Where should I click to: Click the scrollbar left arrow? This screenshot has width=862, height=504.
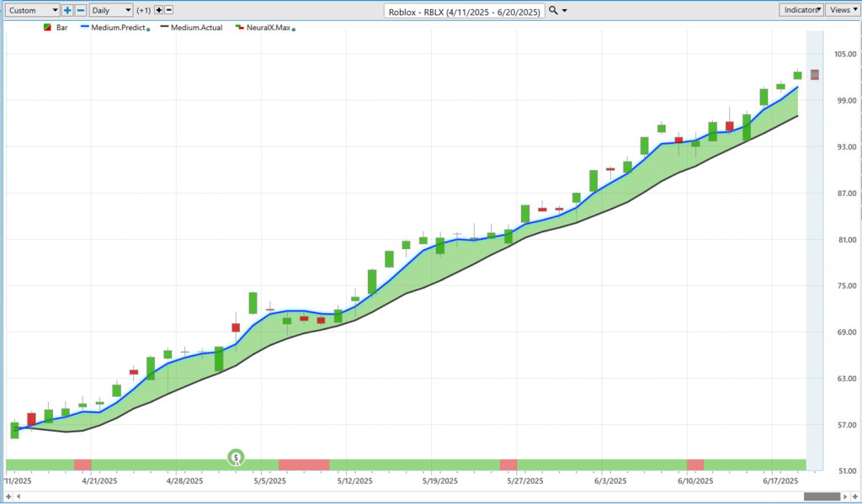tap(19, 496)
